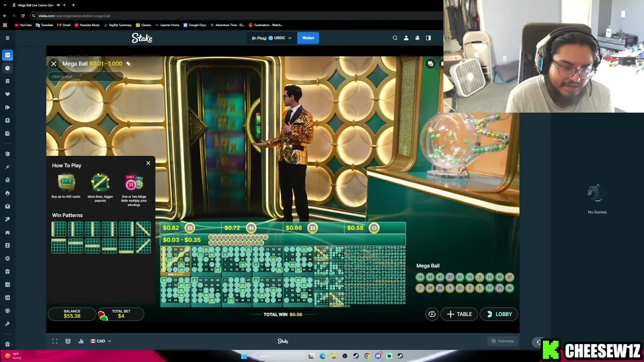Click the TOTAL WIN $0.56 label

coord(283,314)
